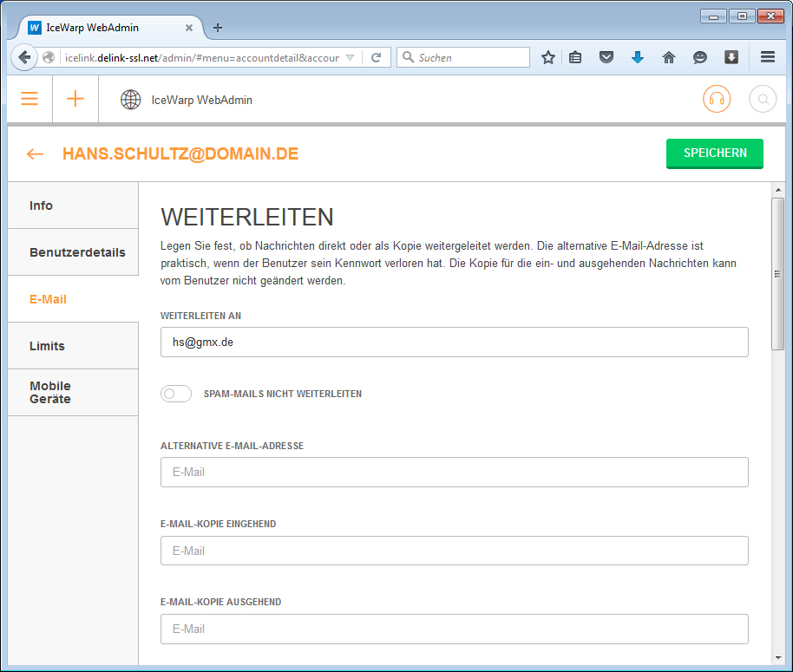
Task: Go to Firefox home page icon
Action: (668, 57)
